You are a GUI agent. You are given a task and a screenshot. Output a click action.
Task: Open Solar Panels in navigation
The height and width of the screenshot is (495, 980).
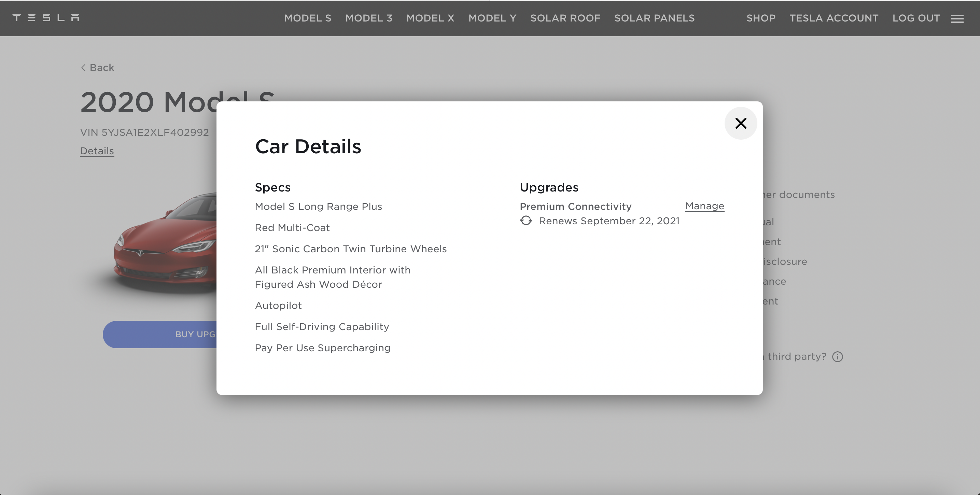654,18
